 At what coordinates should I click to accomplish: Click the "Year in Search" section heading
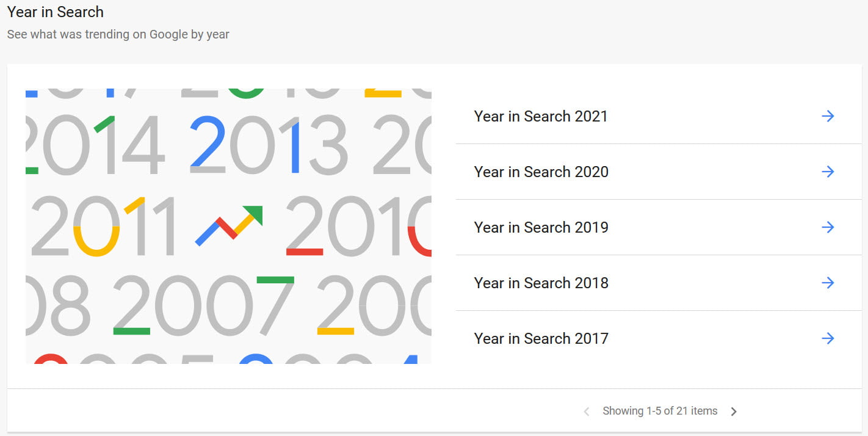pyautogui.click(x=55, y=12)
